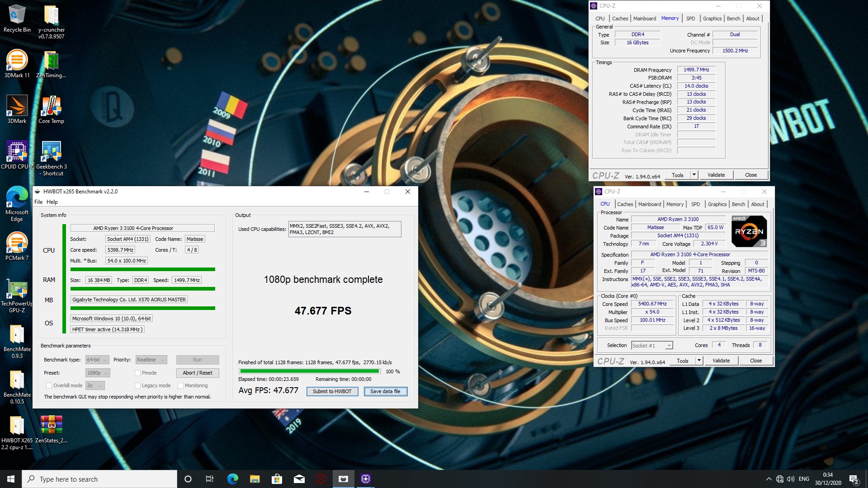Open File Explorer from the taskbar

tap(255, 479)
